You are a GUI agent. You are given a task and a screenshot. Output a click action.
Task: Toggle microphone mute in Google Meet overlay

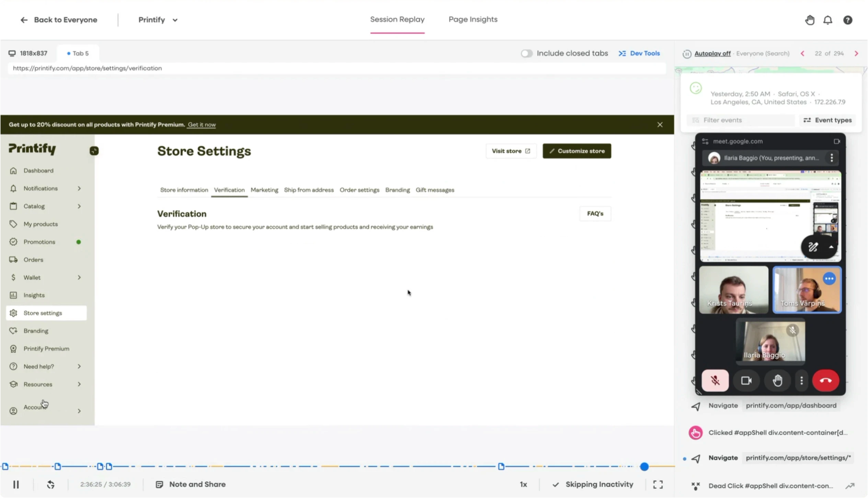[715, 381]
